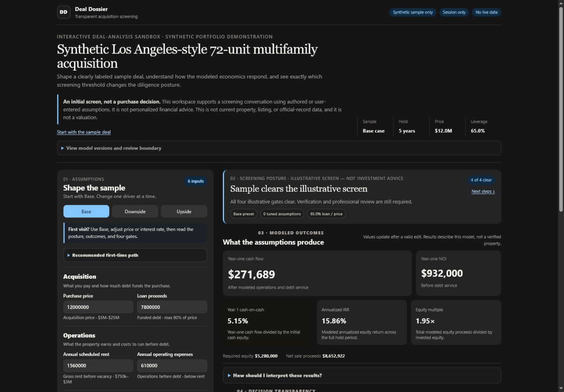Image resolution: width=564 pixels, height=392 pixels.
Task: Click the Base preset chip
Action: 244,214
